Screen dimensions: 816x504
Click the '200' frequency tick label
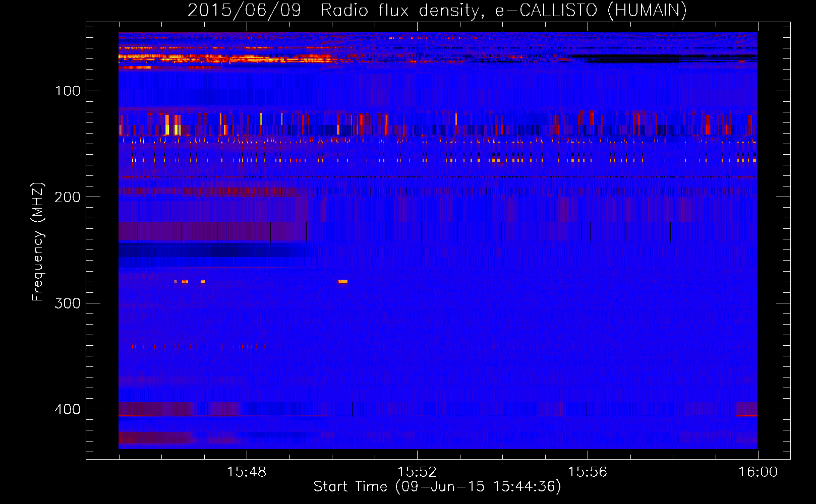click(x=68, y=197)
